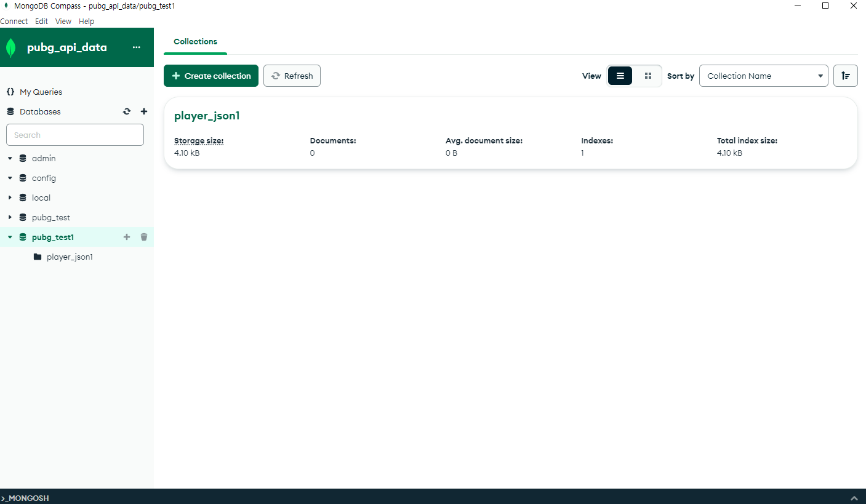
Task: Focus the database Search field
Action: pos(75,135)
